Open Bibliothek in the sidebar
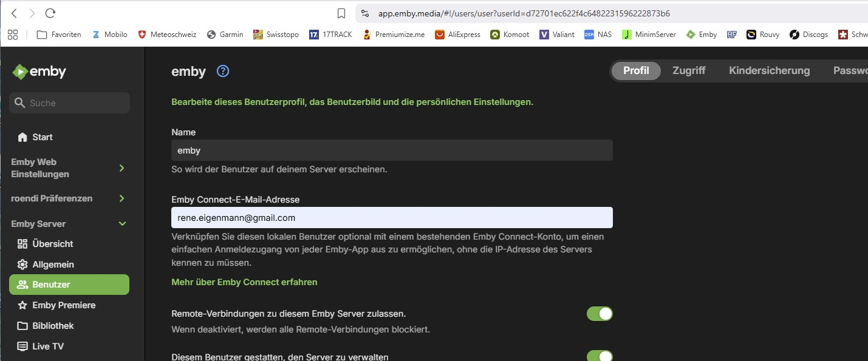Viewport: 868px width, 361px height. point(53,326)
